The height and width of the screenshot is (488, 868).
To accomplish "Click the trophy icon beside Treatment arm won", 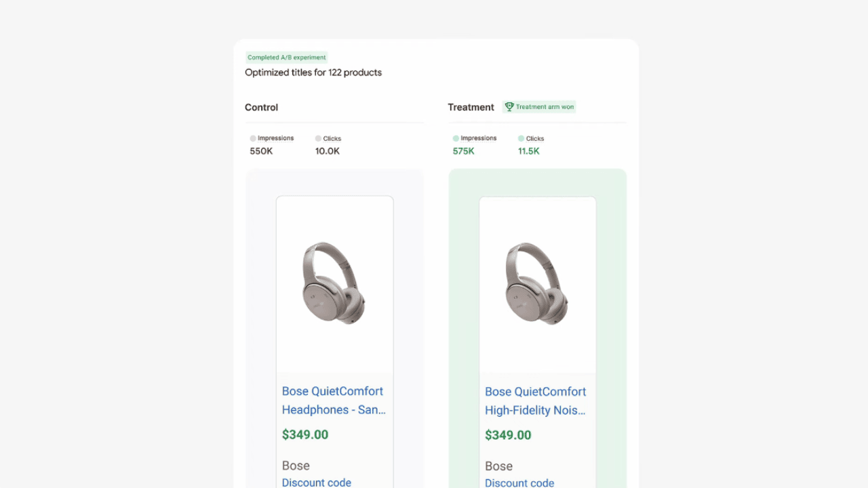I will (x=509, y=106).
